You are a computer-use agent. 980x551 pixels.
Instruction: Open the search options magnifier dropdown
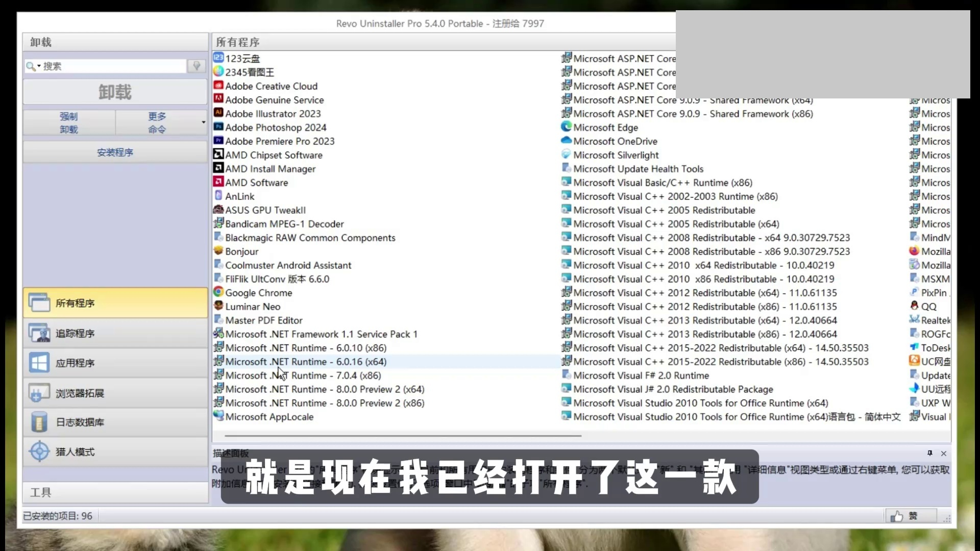pos(33,66)
